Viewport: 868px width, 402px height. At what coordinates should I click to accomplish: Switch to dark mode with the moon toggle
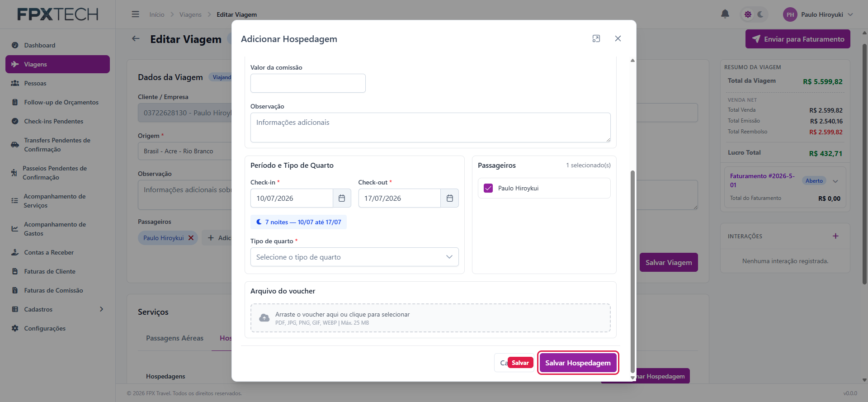(x=760, y=14)
